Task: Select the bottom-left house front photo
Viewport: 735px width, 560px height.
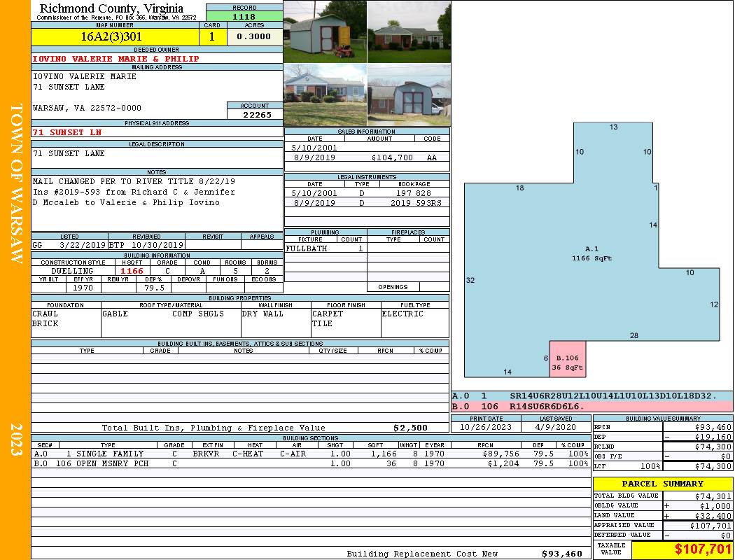Action: coord(325,95)
